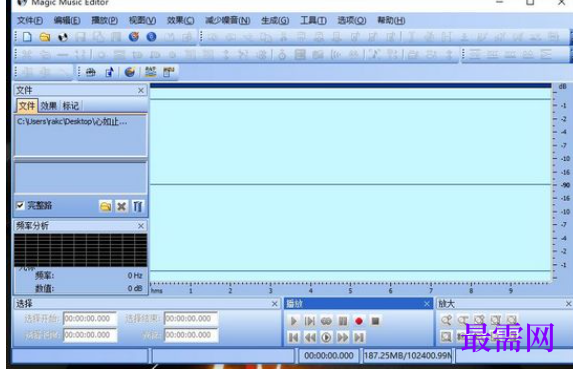Switch to the 效果 tab in the file panel

pyautogui.click(x=49, y=106)
